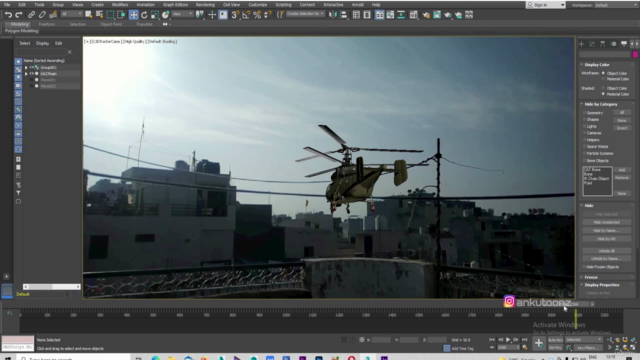Activate the Select and Scale tool
Image resolution: width=640 pixels, height=360 pixels.
[x=155, y=15]
